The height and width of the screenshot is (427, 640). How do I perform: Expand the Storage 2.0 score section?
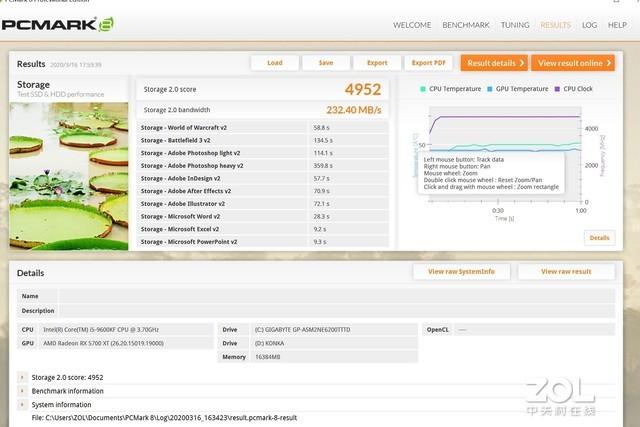[x=22, y=377]
